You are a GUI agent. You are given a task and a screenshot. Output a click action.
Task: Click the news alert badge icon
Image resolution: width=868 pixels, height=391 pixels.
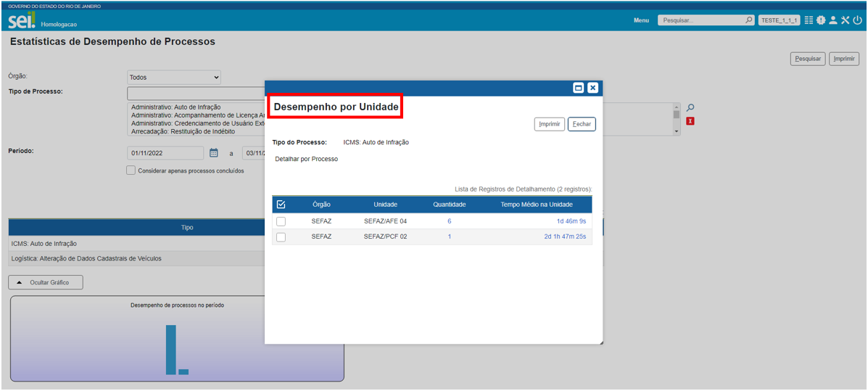pyautogui.click(x=821, y=20)
